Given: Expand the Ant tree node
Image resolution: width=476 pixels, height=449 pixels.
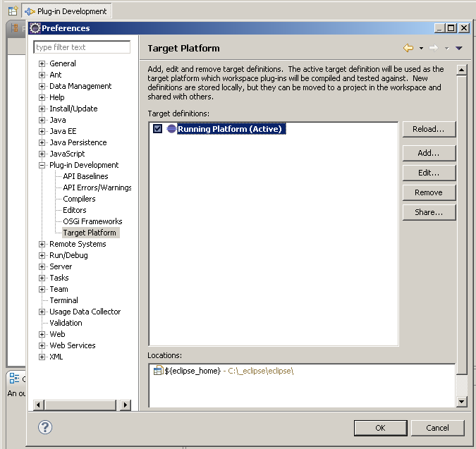Looking at the screenshot, I should [42, 75].
